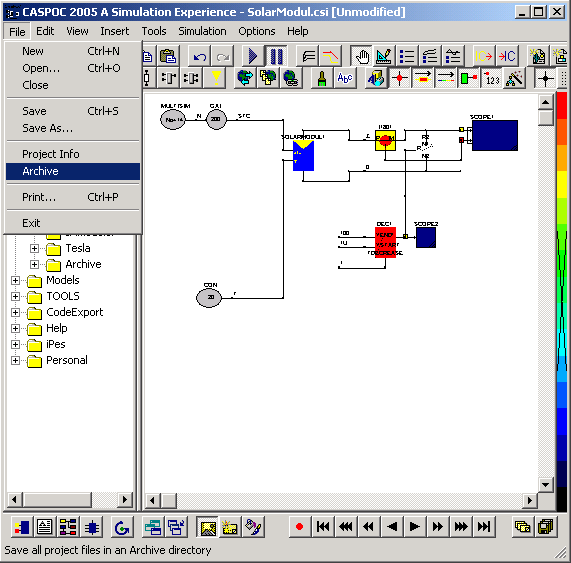The height and width of the screenshot is (563, 571).
Task: Start simulation with the blue play icon
Action: 253,56
